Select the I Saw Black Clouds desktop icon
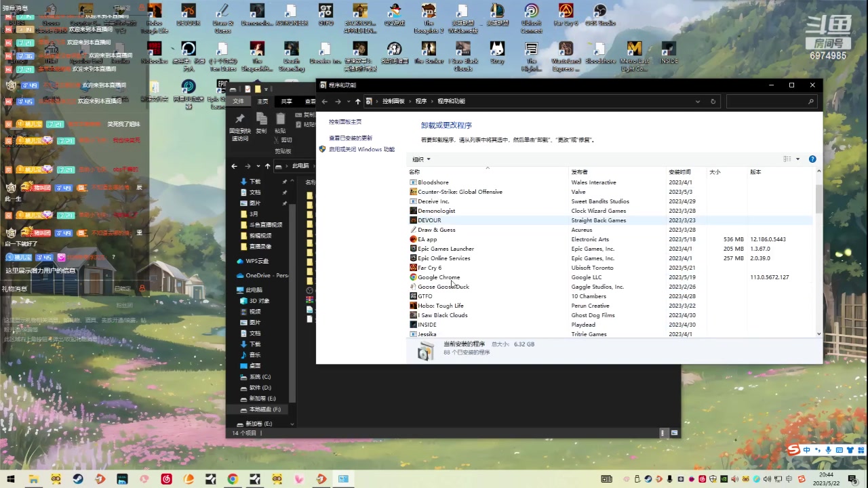Image resolution: width=868 pixels, height=488 pixels. (463, 56)
